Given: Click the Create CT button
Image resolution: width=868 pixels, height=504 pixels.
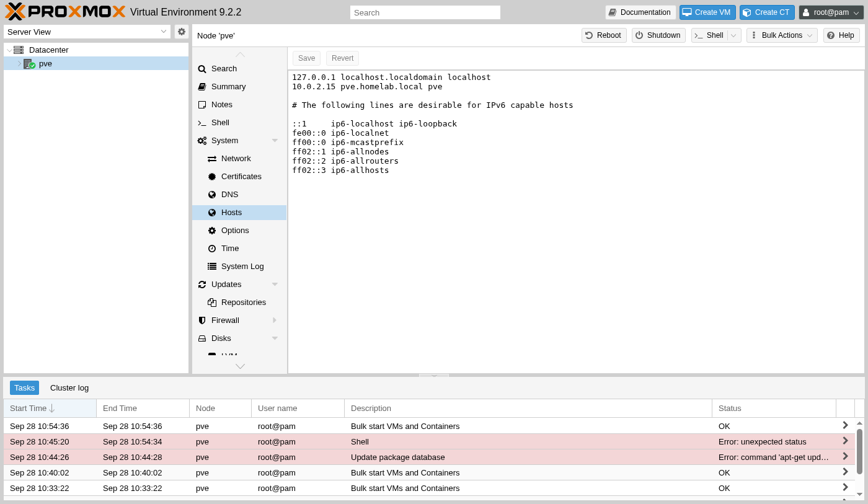Looking at the screenshot, I should 767,12.
